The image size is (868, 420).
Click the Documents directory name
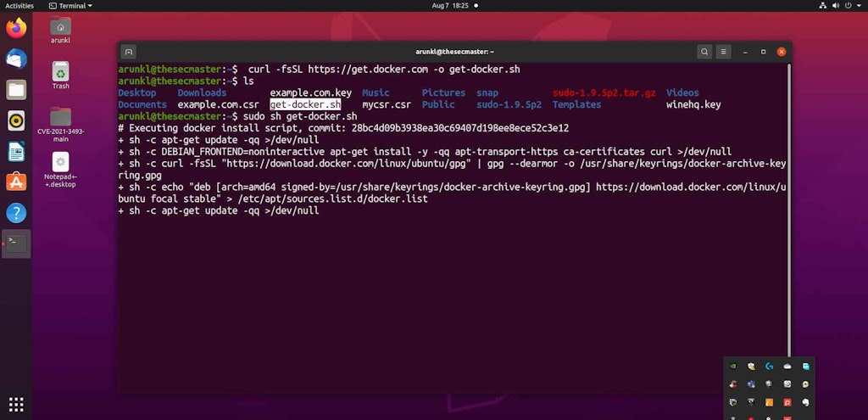pos(142,104)
